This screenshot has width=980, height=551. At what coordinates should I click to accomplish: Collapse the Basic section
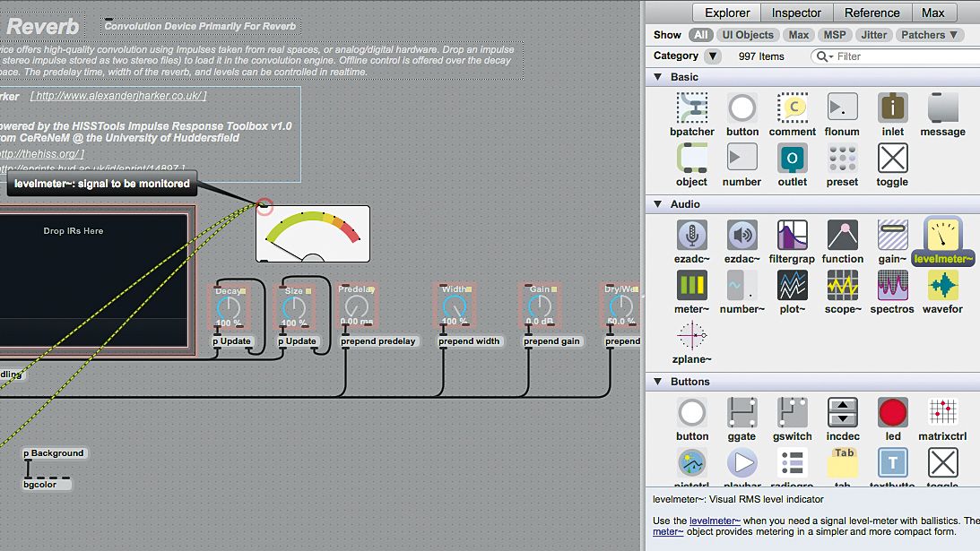(x=657, y=77)
